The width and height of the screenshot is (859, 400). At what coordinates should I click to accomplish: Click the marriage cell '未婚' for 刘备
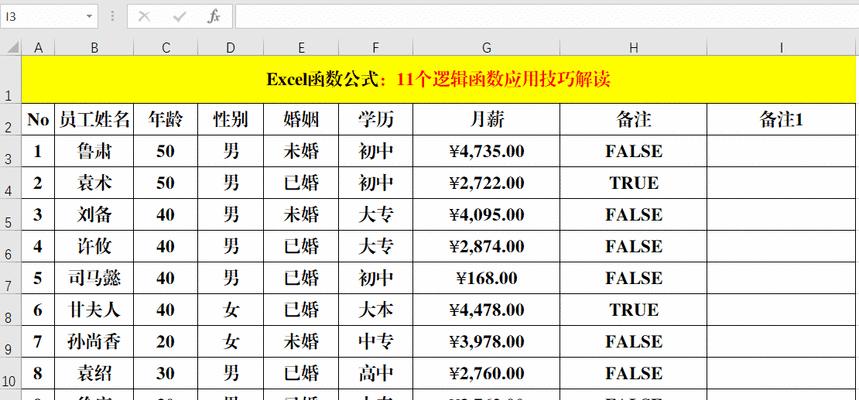301,215
